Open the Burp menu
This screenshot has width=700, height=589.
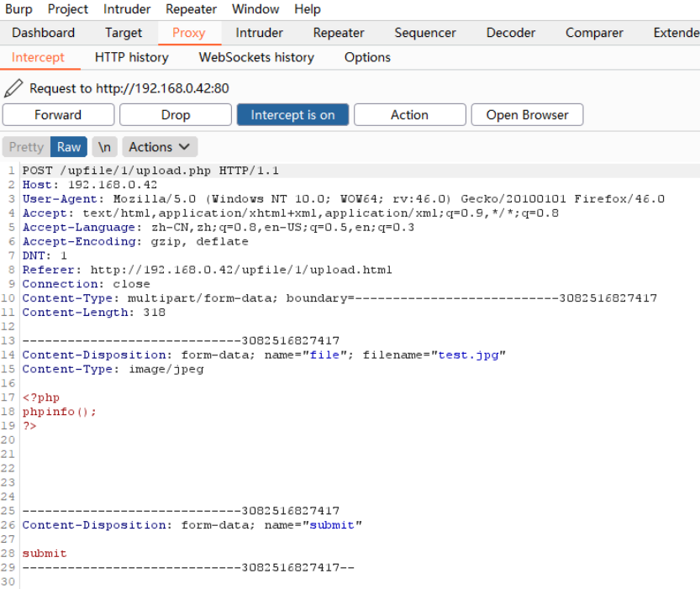(18, 9)
